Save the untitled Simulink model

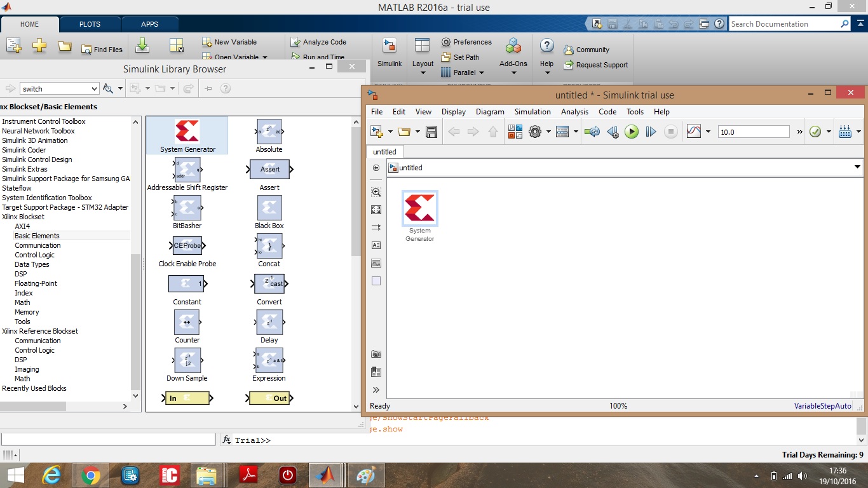(431, 132)
